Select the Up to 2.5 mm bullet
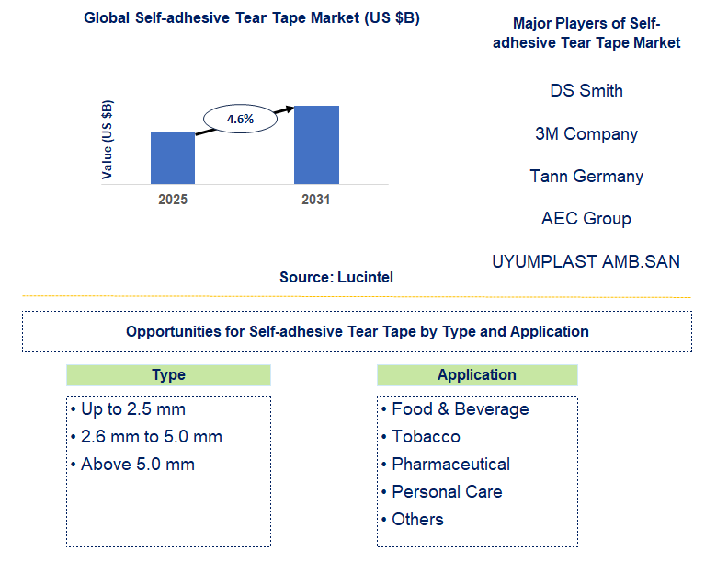This screenshot has width=728, height=563. [128, 409]
